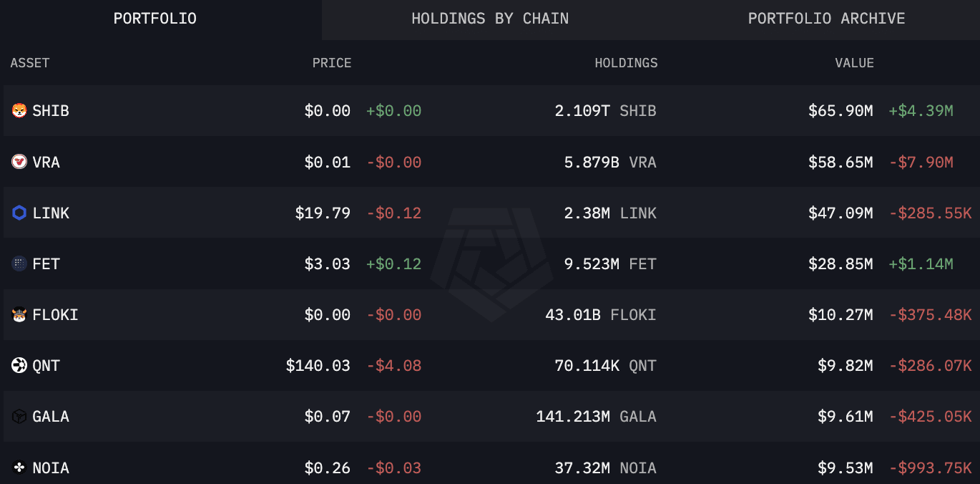The image size is (980, 484).
Task: Sort by the Price column header
Action: click(x=332, y=63)
